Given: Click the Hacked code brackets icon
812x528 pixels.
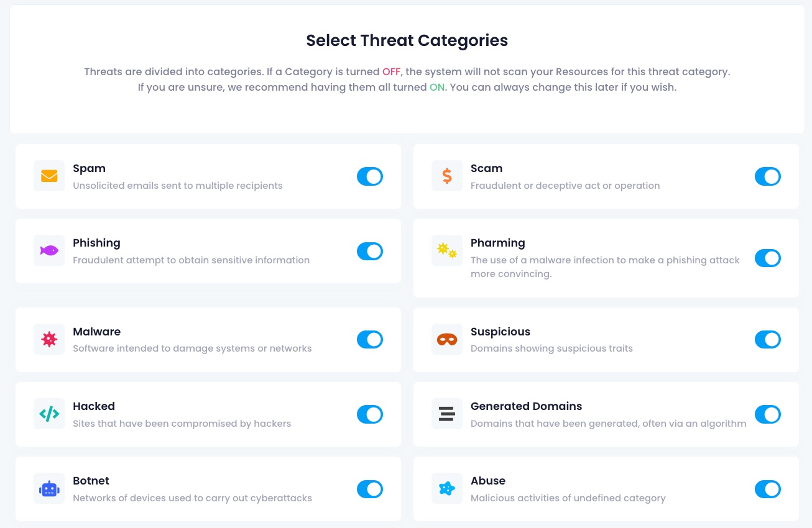Looking at the screenshot, I should [x=49, y=414].
